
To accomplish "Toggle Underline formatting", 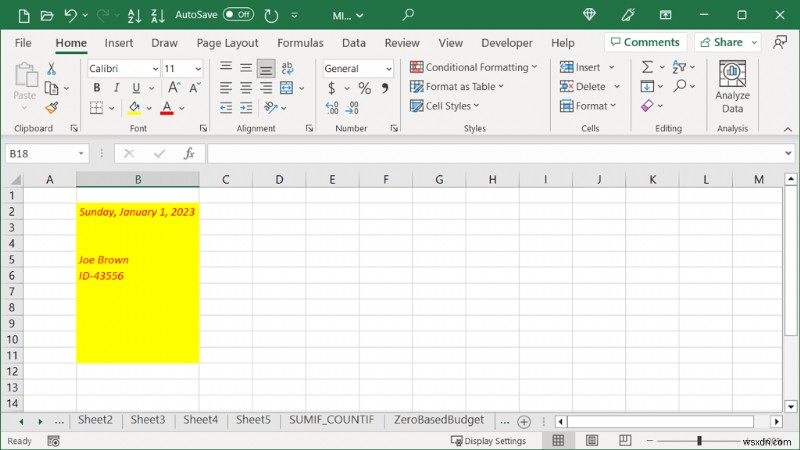I will (x=136, y=88).
